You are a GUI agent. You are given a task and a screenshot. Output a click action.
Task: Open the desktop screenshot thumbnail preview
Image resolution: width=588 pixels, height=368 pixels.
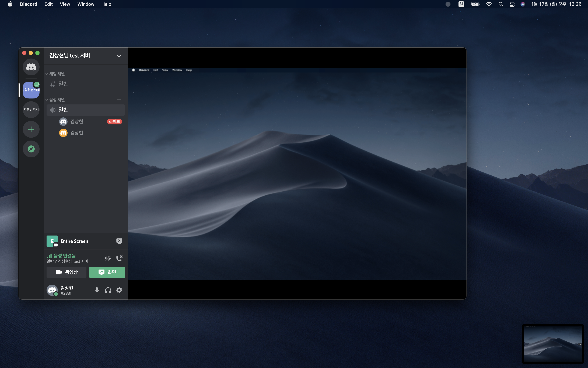pyautogui.click(x=553, y=344)
